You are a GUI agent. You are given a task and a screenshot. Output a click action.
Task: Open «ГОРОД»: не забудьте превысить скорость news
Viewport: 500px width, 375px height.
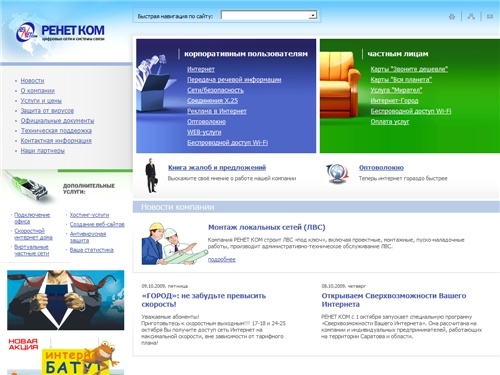point(204,300)
